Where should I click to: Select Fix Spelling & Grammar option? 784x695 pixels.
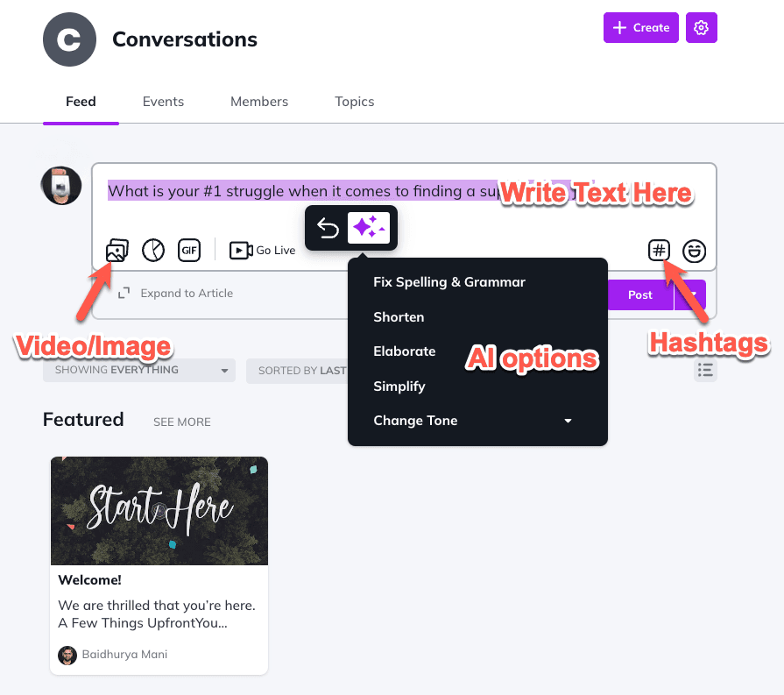pos(449,282)
